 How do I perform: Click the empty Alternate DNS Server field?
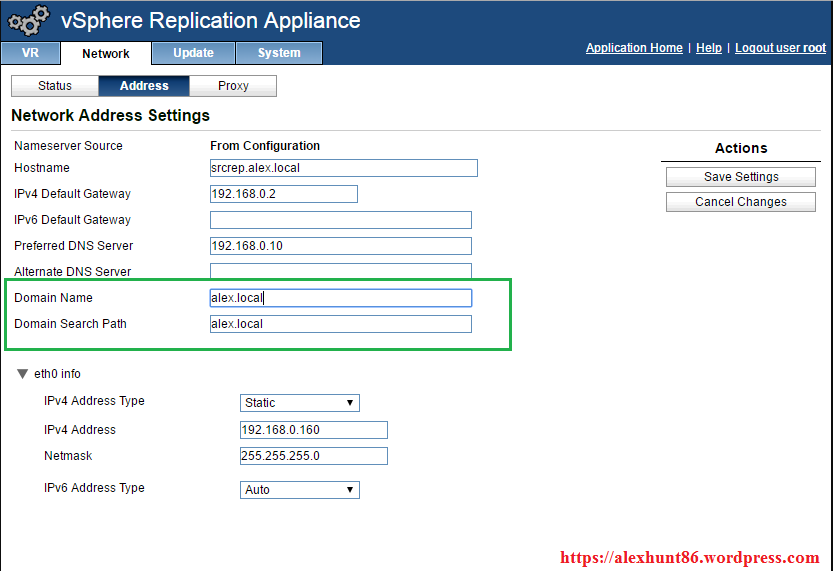[x=340, y=271]
